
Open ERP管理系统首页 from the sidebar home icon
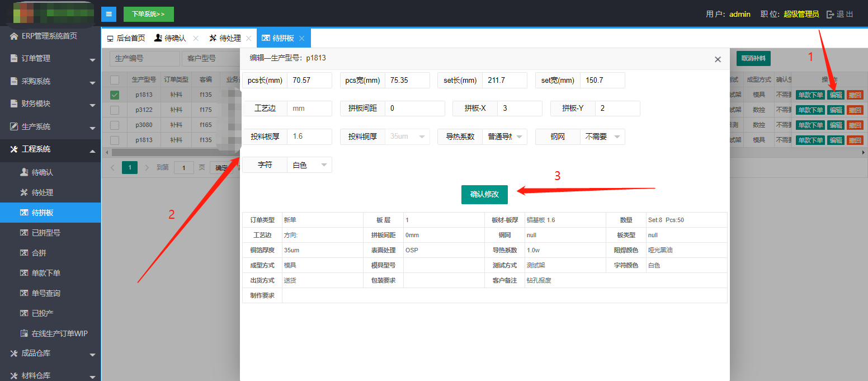(14, 36)
